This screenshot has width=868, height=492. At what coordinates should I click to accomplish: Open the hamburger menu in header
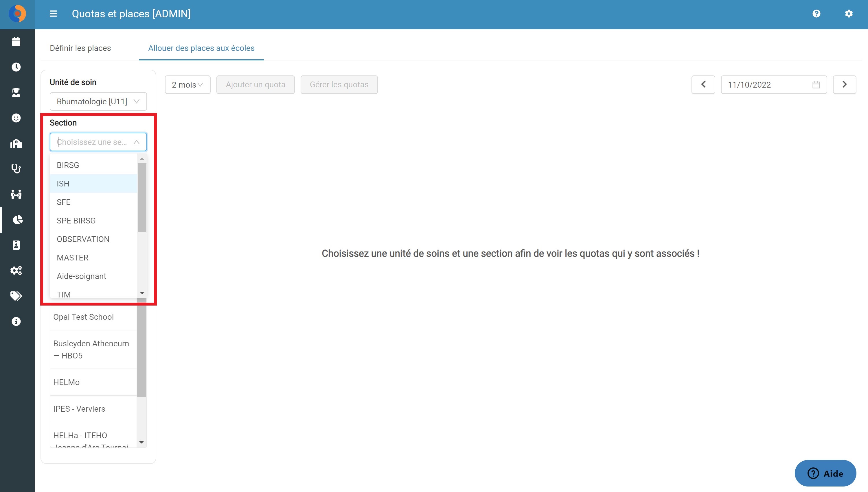pos(53,14)
